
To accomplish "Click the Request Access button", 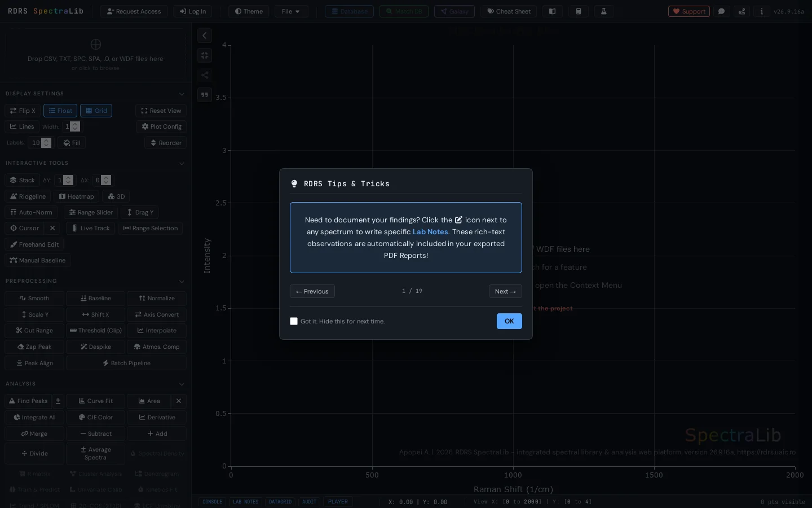I will coord(134,11).
